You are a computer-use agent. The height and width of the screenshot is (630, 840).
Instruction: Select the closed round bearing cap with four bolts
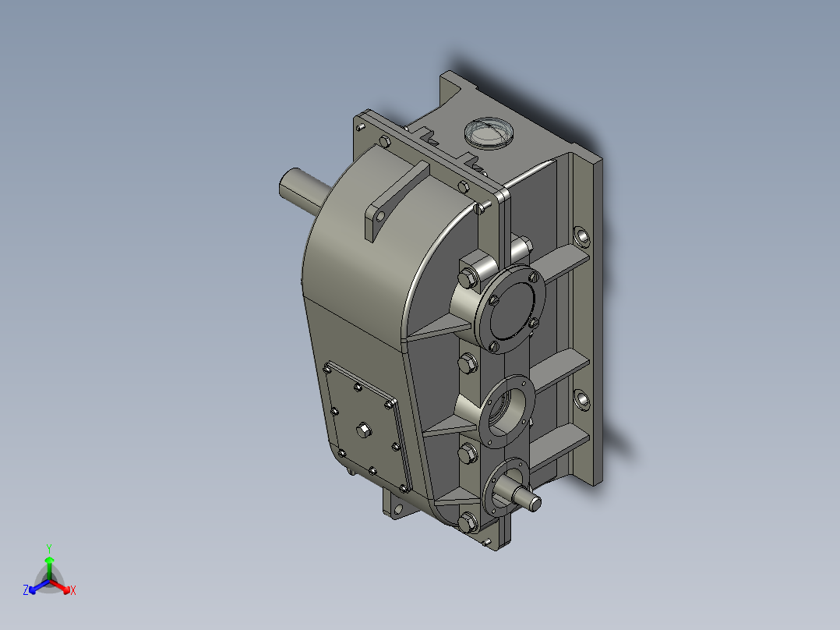click(x=510, y=309)
